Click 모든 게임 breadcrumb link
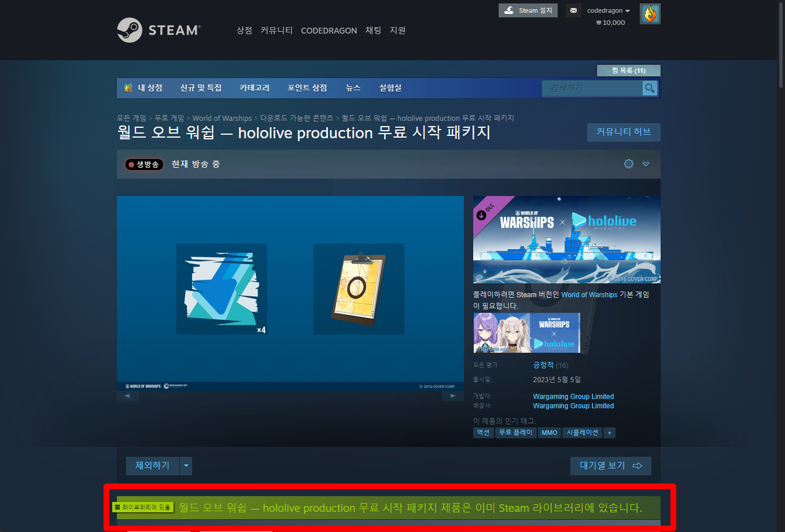 pos(131,118)
